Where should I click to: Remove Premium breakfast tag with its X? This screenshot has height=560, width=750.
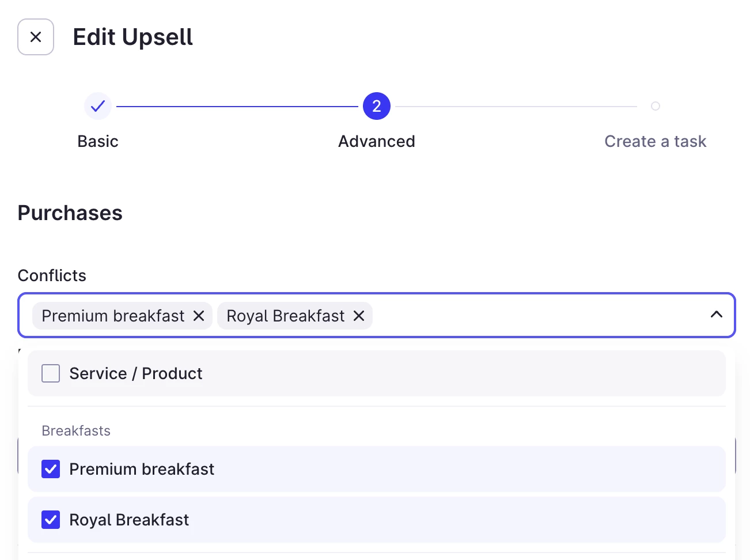pos(199,316)
